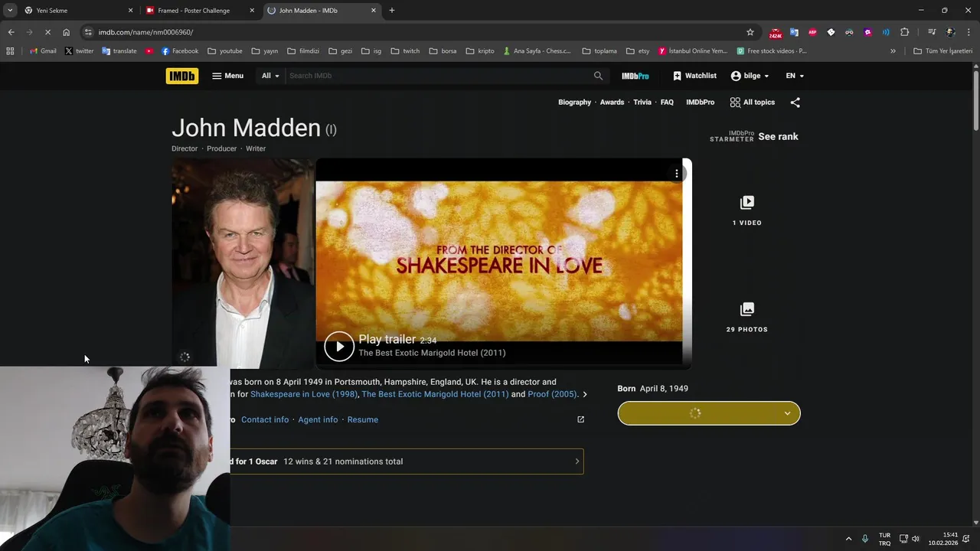Screen dimensions: 980x551
Task: Click the taskbar microphone icon
Action: point(865,539)
